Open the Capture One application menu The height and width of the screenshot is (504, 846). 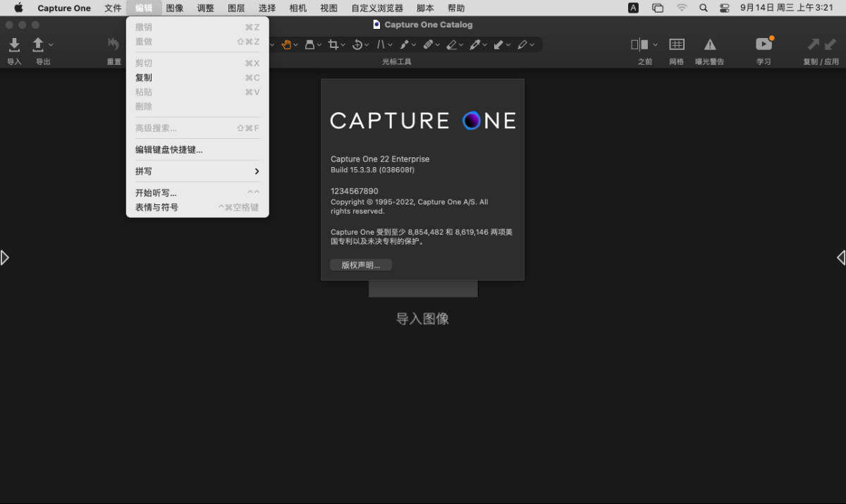pyautogui.click(x=64, y=8)
